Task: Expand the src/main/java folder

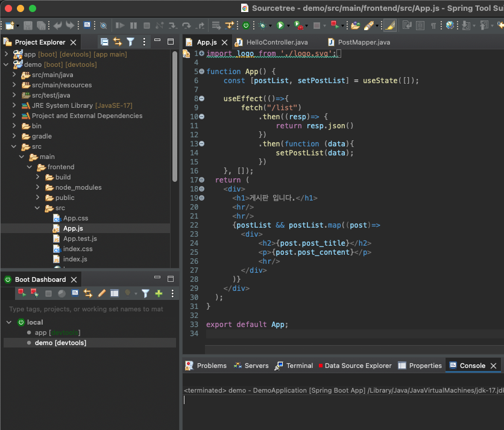Action: [x=14, y=75]
